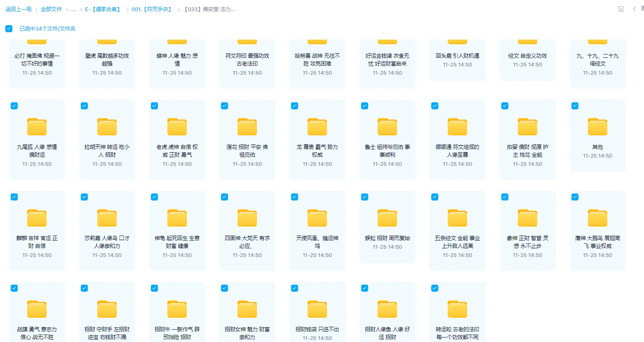Open the 四面神 大梵天 folder icon
The height and width of the screenshot is (342, 644).
[247, 218]
